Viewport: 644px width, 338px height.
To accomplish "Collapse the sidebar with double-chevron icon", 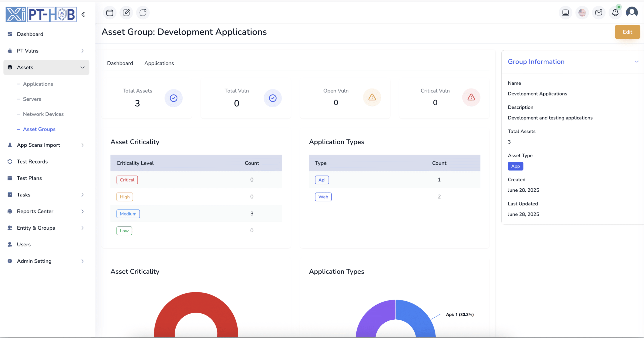I will click(x=83, y=14).
